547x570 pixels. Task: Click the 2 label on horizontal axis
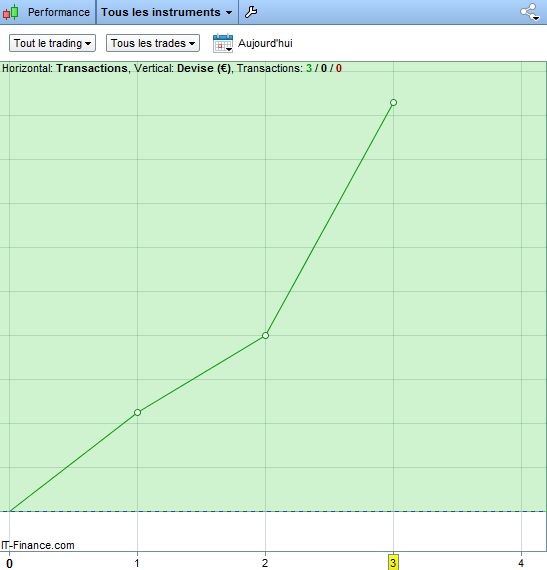point(265,563)
